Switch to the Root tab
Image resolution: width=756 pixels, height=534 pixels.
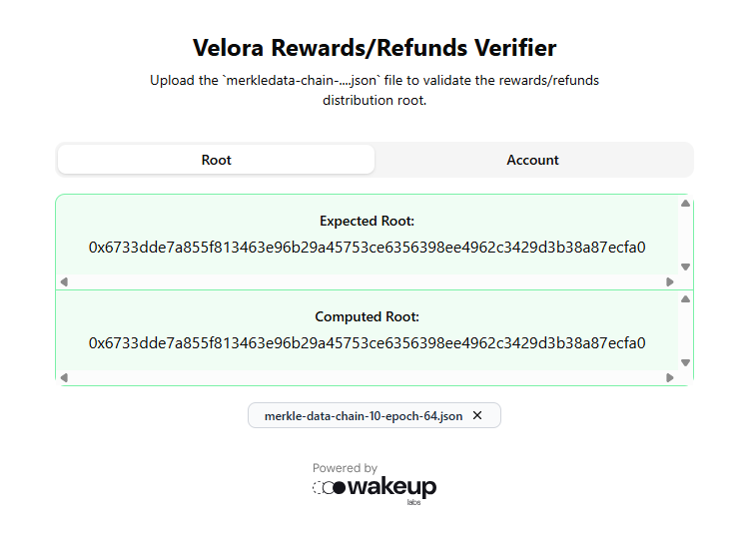point(216,160)
